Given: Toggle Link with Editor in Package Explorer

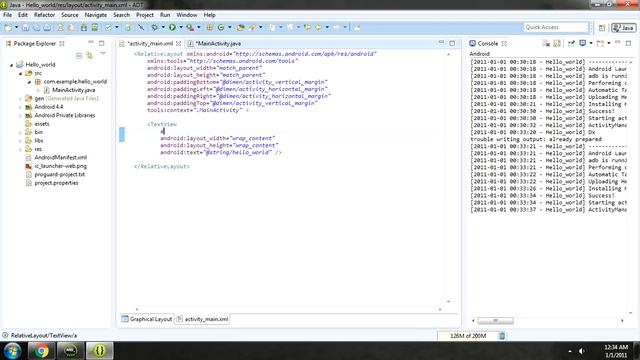Looking at the screenshot, I should [90, 56].
